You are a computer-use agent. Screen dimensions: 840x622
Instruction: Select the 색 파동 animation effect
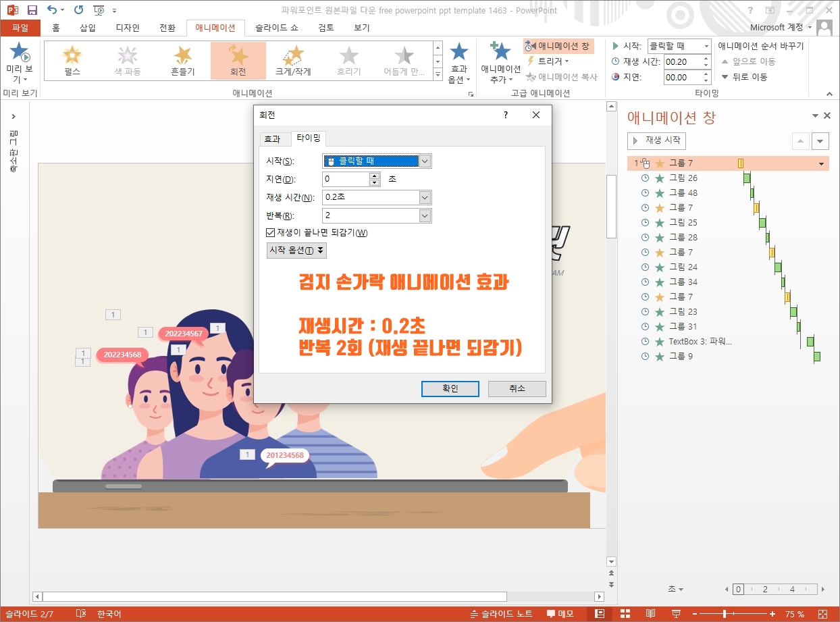tap(127, 61)
